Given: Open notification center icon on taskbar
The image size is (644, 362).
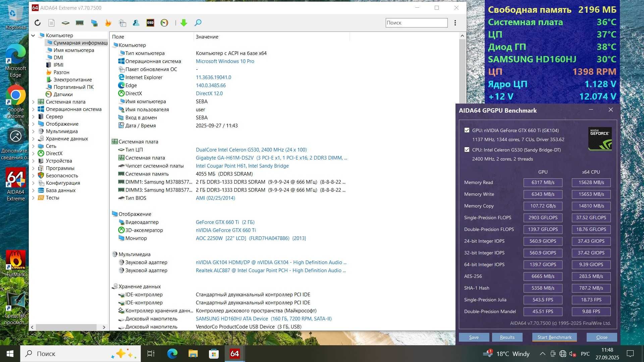Looking at the screenshot, I should [630, 353].
